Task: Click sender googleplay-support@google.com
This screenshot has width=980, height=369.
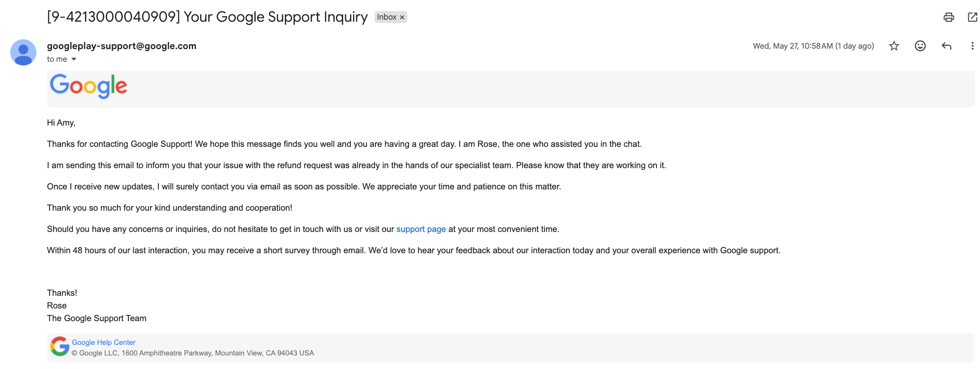Action: coord(121,46)
